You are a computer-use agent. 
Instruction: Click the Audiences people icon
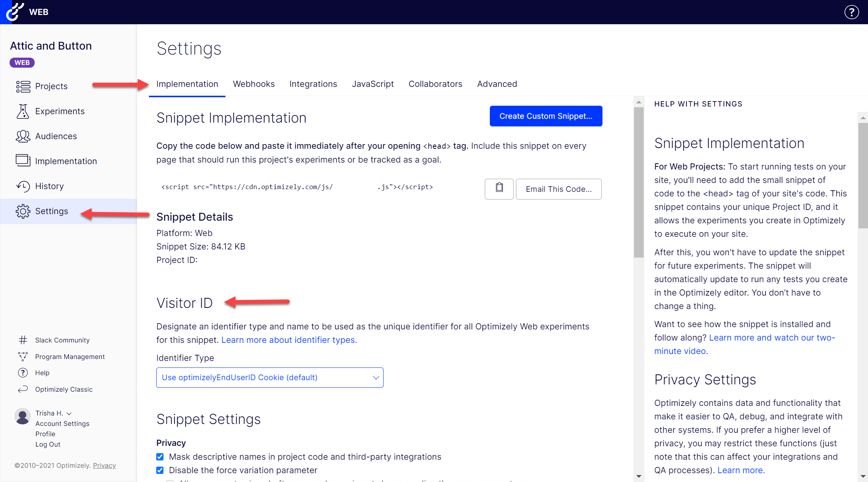click(23, 136)
